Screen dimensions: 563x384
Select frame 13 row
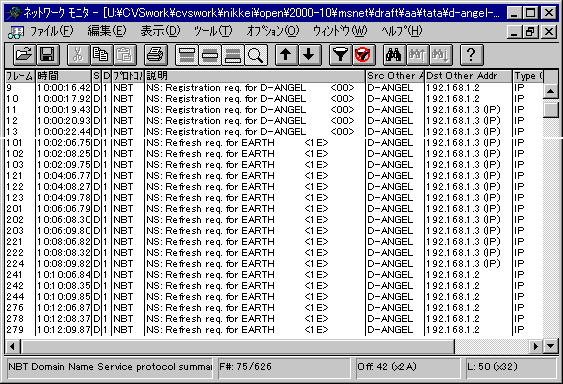coord(274,131)
